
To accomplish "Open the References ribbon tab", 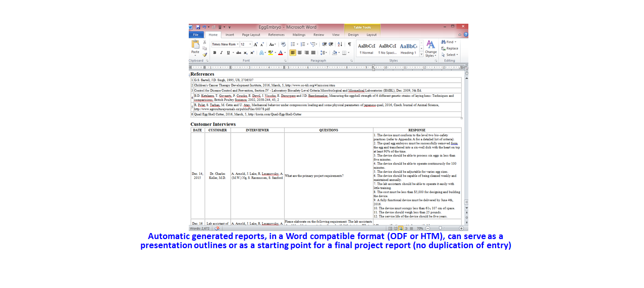I will (x=276, y=35).
